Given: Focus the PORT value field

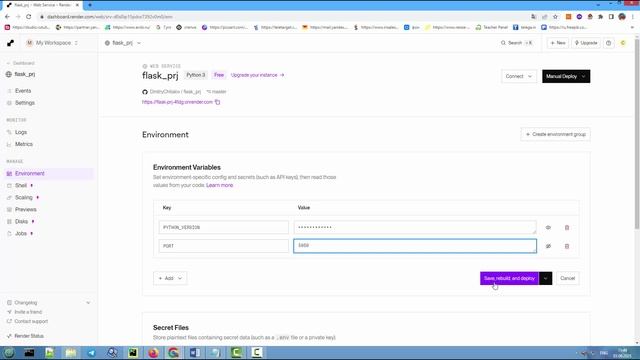Looking at the screenshot, I should (x=415, y=246).
